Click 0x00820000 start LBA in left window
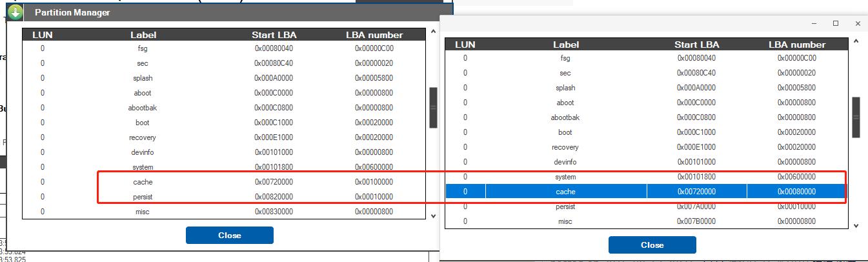 coord(274,197)
